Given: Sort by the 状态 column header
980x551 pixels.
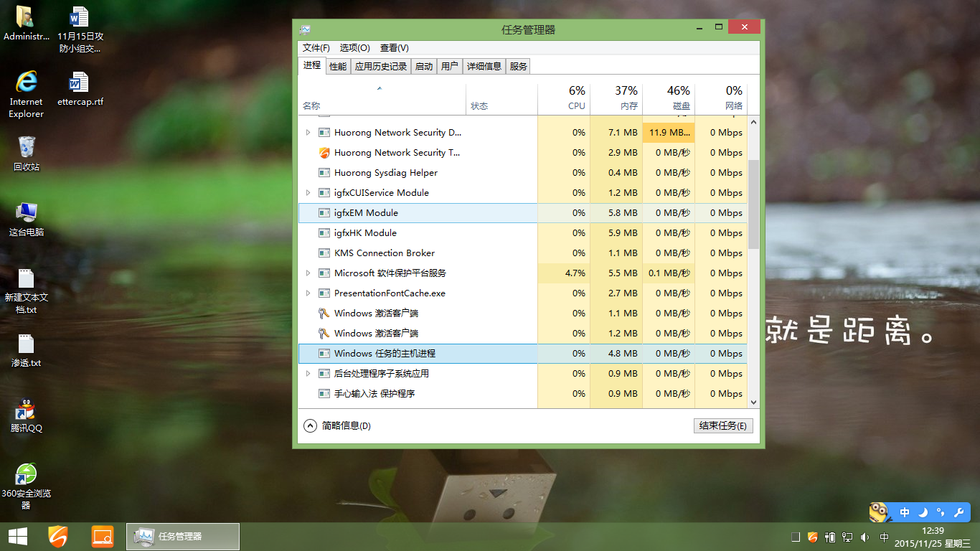Looking at the screenshot, I should click(x=501, y=99).
